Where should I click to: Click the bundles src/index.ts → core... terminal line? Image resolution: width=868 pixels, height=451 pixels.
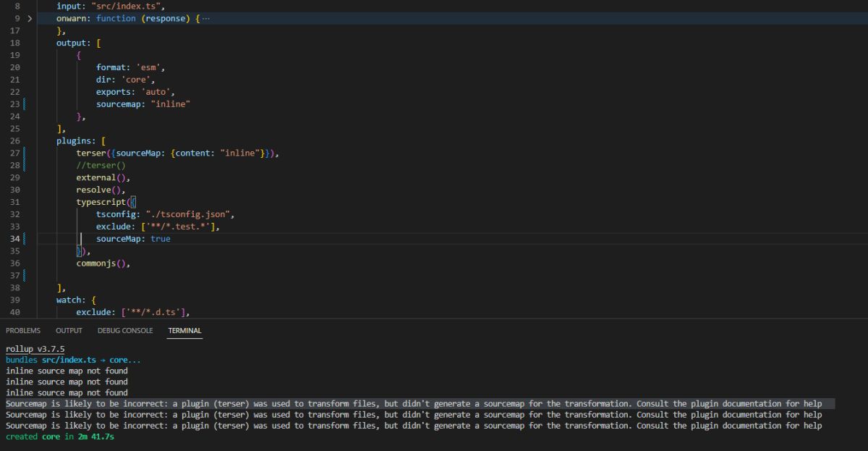pyautogui.click(x=73, y=360)
